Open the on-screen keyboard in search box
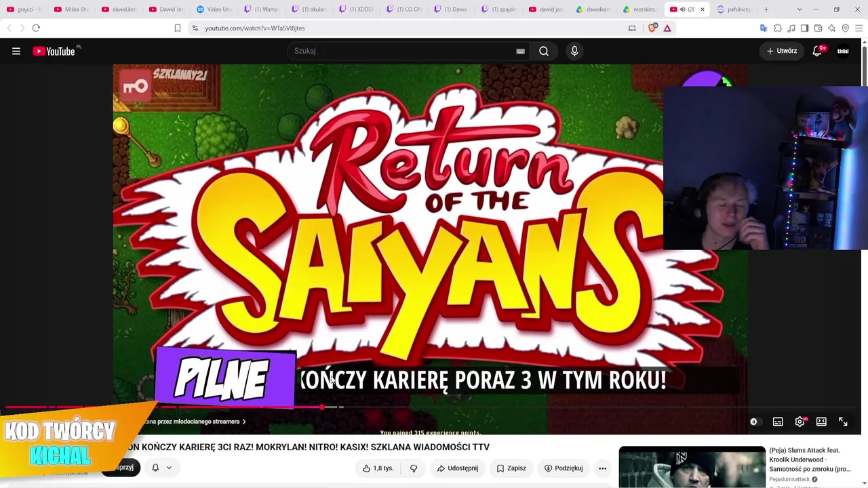Viewport: 868px width, 488px height. tap(520, 51)
